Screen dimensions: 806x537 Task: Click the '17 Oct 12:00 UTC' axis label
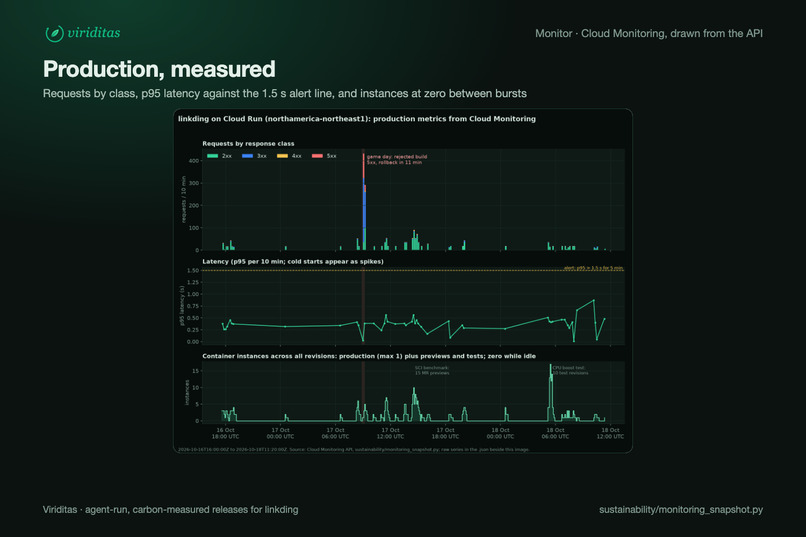[x=390, y=433]
